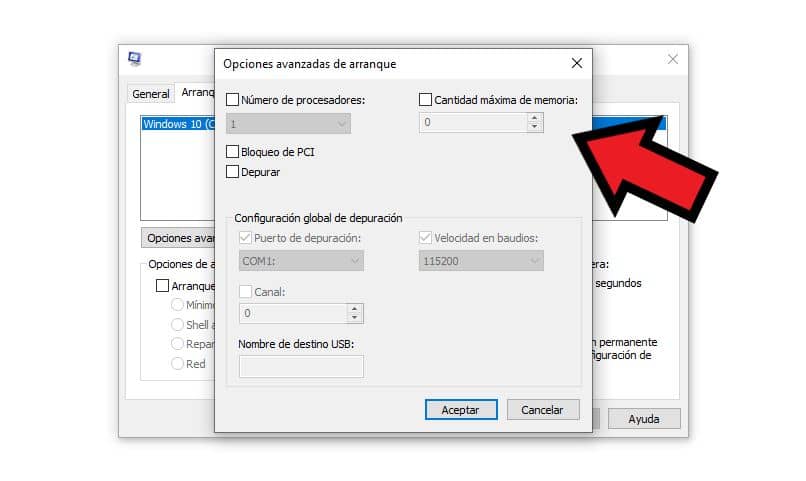Open the processor count dropdown
This screenshot has width=806, height=481.
point(288,124)
